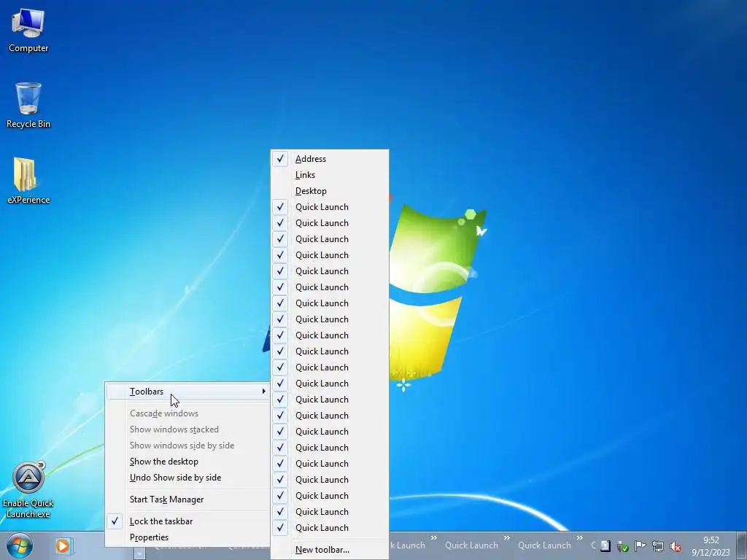Select Start Task Manager
Image resolution: width=747 pixels, height=560 pixels.
coord(187,499)
